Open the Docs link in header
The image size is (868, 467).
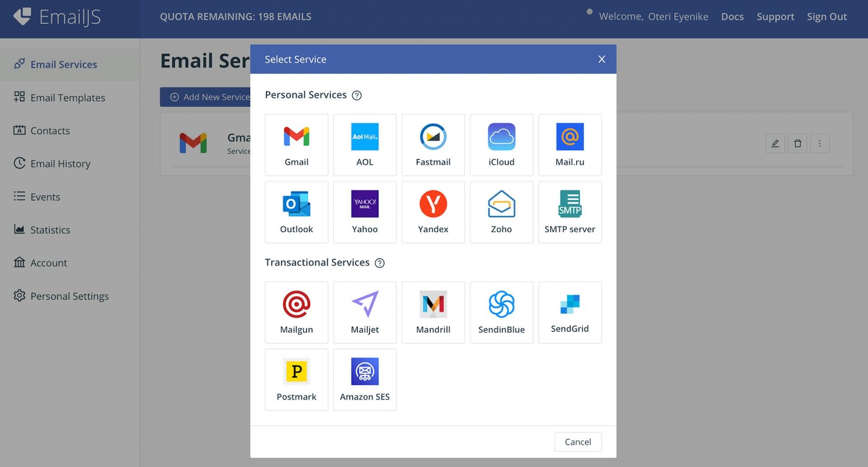[732, 17]
